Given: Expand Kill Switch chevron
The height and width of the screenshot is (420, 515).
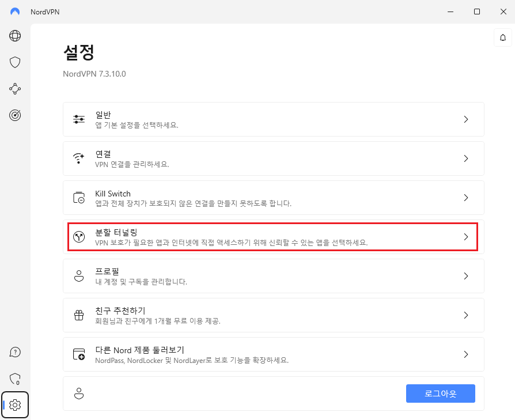Looking at the screenshot, I should click(465, 198).
